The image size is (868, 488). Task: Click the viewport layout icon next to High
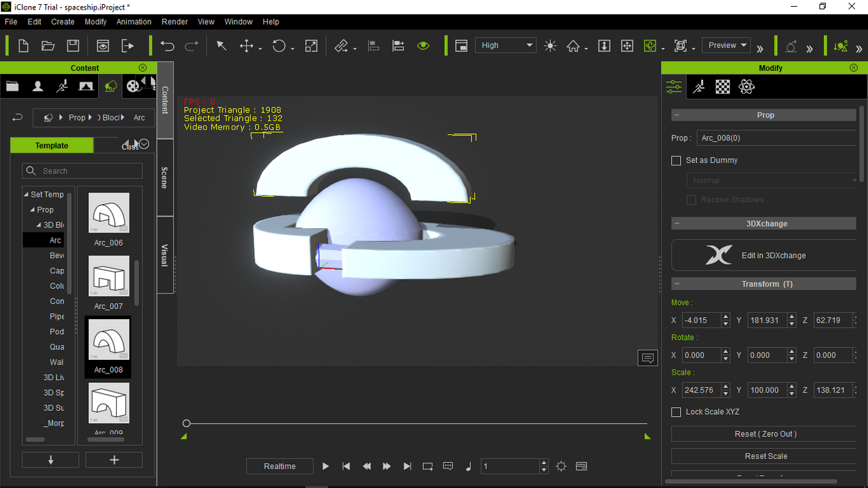[x=461, y=46]
